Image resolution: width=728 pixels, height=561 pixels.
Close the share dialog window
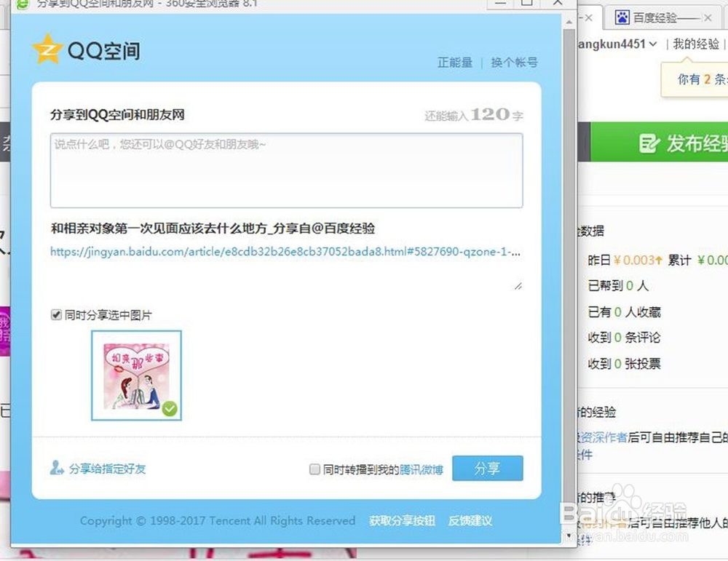(558, 3)
